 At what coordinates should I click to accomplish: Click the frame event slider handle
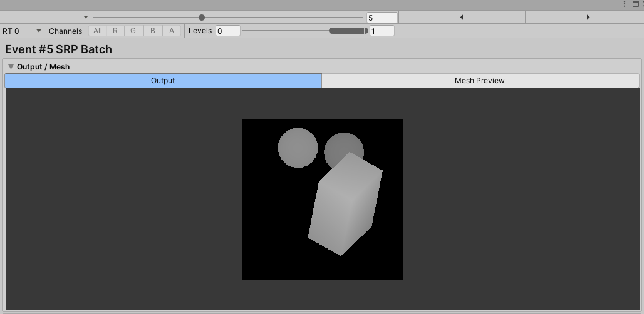202,18
